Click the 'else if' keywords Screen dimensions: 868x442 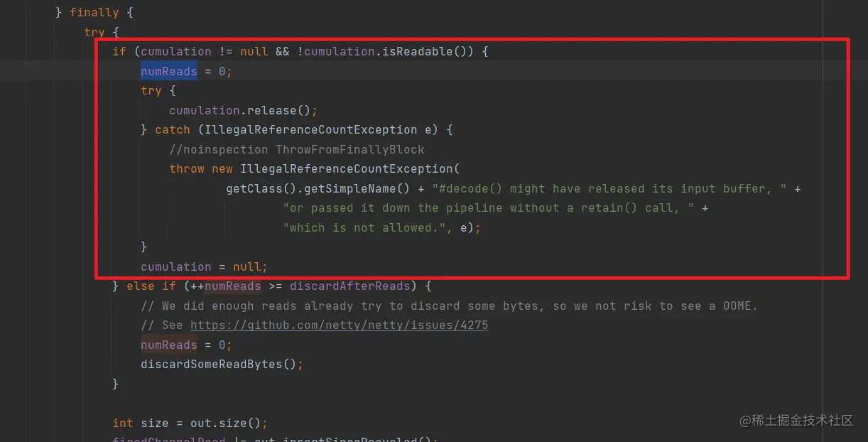click(x=151, y=286)
